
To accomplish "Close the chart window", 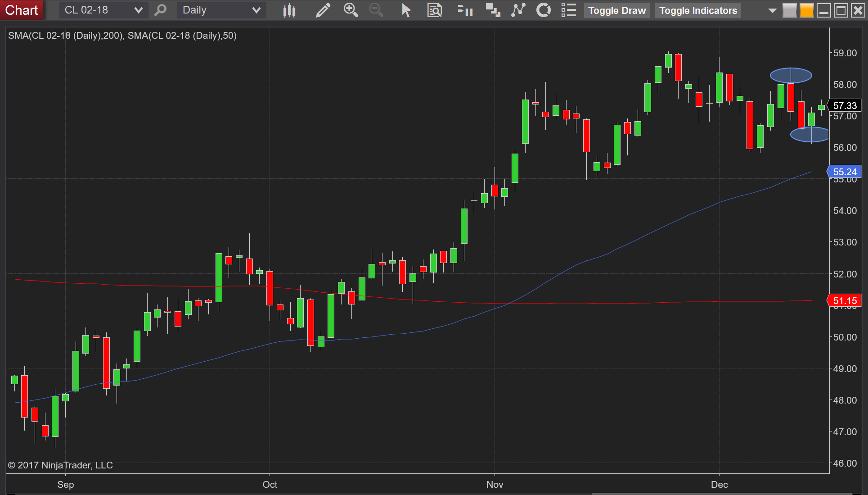I will pos(858,10).
